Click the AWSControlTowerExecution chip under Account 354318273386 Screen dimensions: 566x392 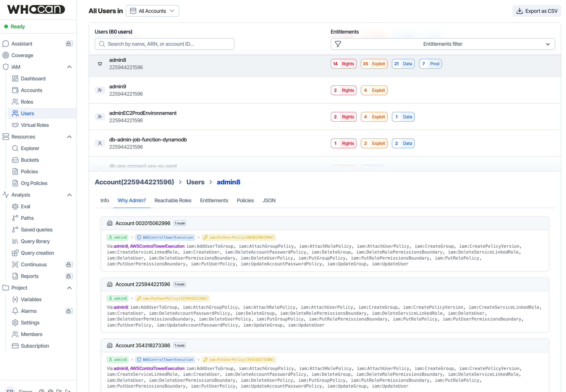click(x=165, y=360)
